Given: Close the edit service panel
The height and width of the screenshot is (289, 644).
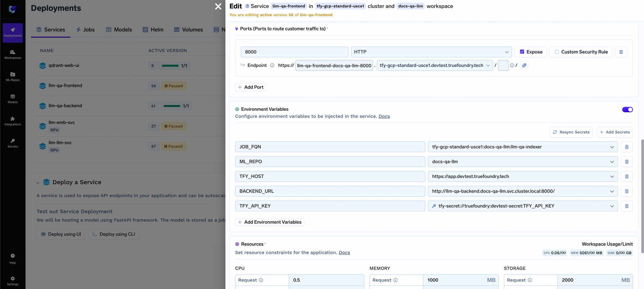Looking at the screenshot, I should tap(218, 6).
